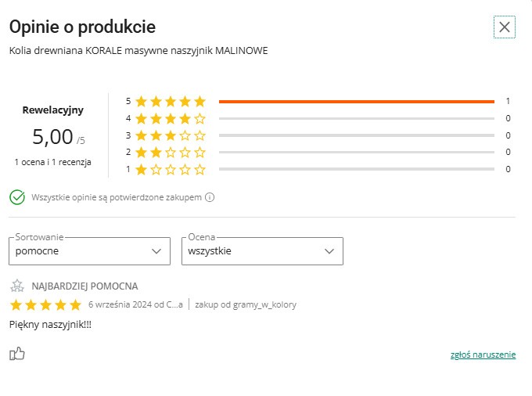Click the info icon beside confirmed-purchase text

[210, 197]
